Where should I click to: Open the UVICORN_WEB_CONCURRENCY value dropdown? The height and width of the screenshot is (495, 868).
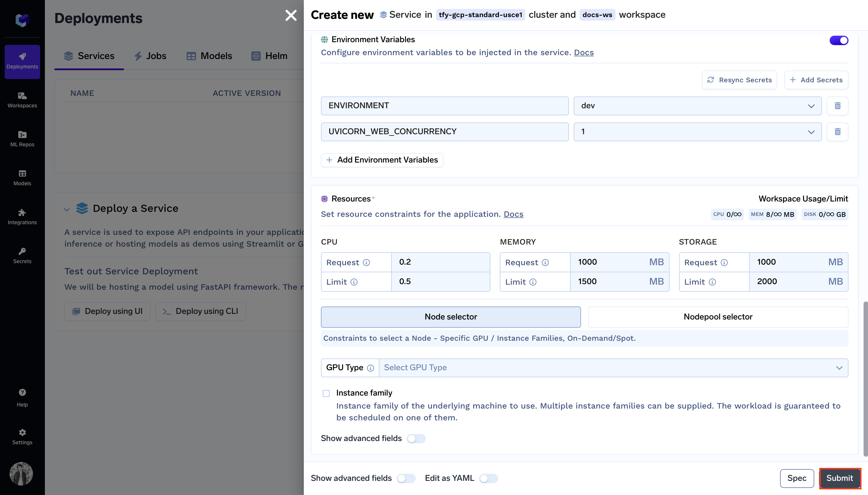pos(698,132)
